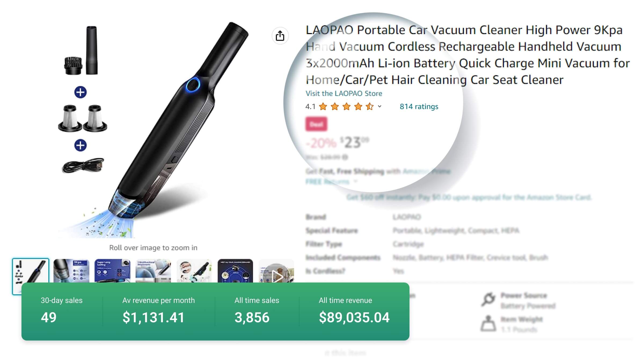This screenshot has width=644, height=362.
Task: Click the Power Source plug icon
Action: [x=488, y=299]
